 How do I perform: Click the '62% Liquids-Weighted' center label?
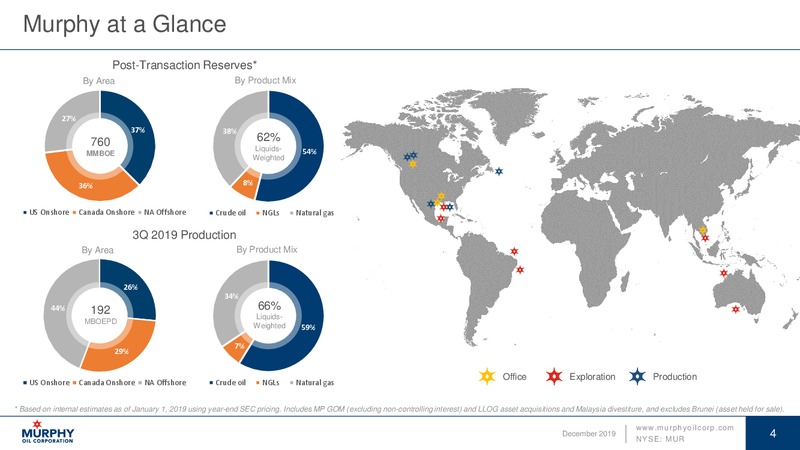[x=268, y=146]
